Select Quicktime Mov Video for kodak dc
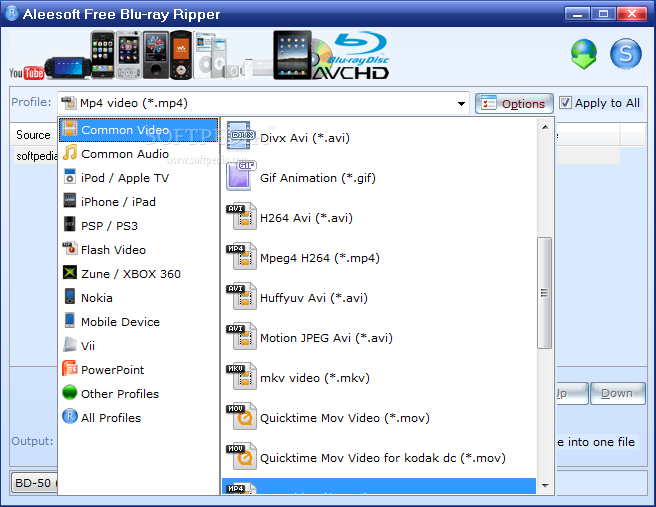This screenshot has width=656, height=507. tap(379, 458)
